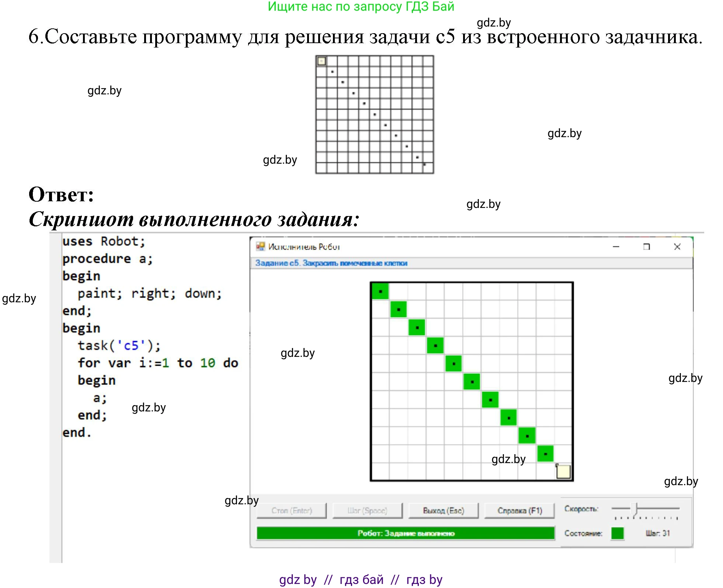This screenshot has width=723, height=588.
Task: Click the 'uses Robot;' code line
Action: [104, 241]
